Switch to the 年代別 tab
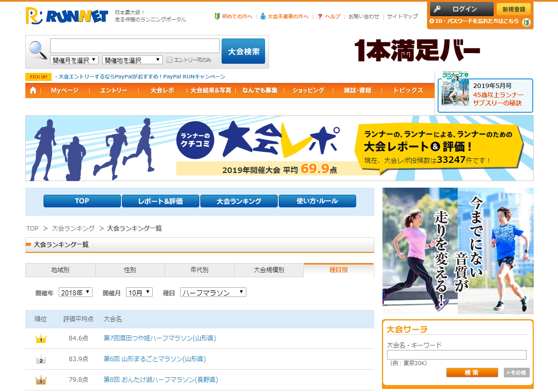This screenshot has width=558, height=392. 199,270
